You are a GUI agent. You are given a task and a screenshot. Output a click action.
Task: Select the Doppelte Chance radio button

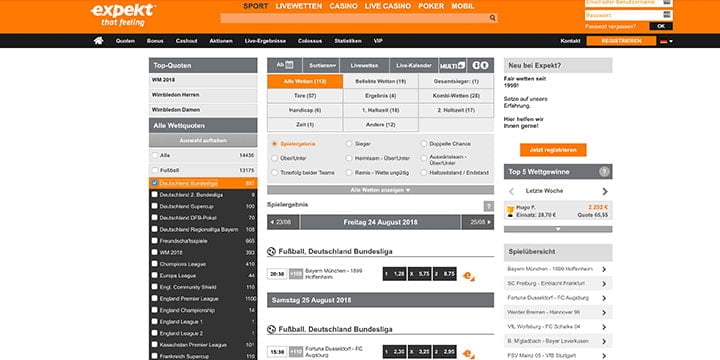423,144
